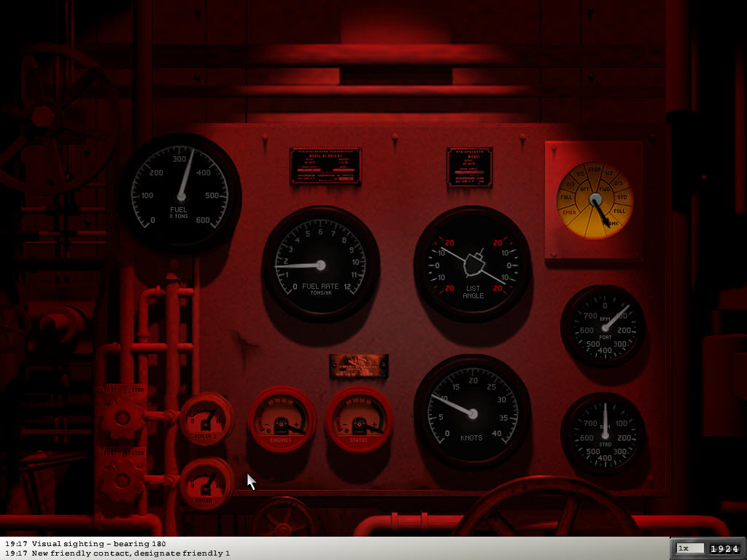Viewport: 747px width, 560px height.
Task: Toggle the valve wheel beside Boiler 1
Action: 123,481
